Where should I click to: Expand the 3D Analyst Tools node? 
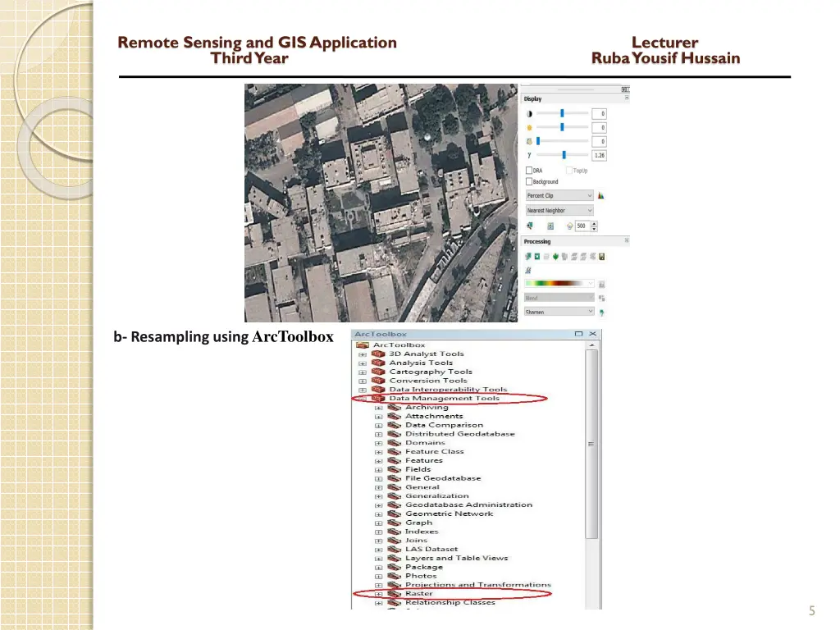coord(363,354)
